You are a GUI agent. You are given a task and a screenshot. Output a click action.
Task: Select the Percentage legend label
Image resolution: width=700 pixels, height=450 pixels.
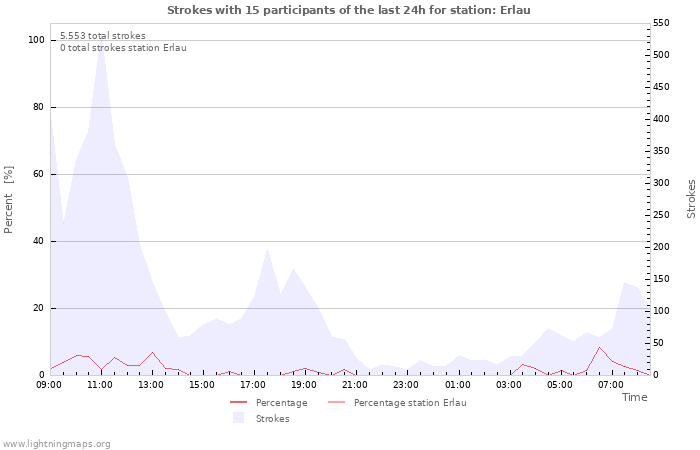[282, 403]
